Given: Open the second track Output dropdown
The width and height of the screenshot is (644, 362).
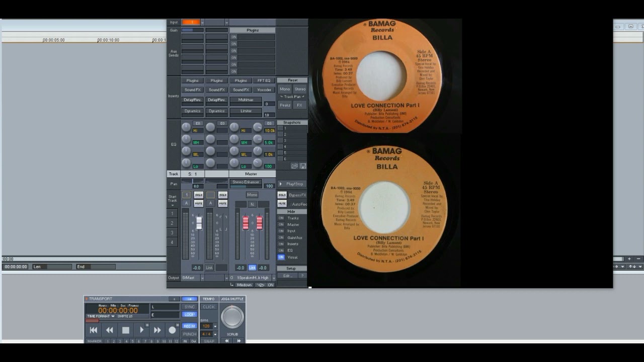Looking at the screenshot, I should 226,278.
